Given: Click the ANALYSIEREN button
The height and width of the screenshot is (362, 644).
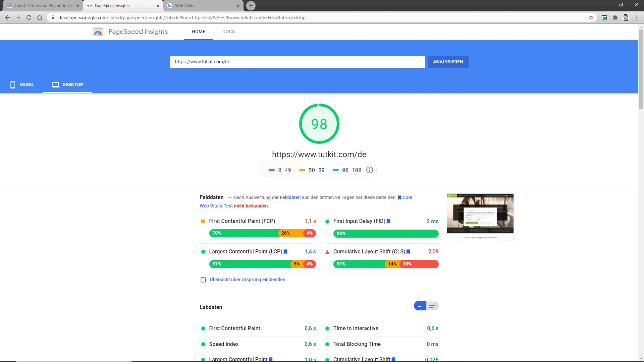Looking at the screenshot, I should [448, 62].
